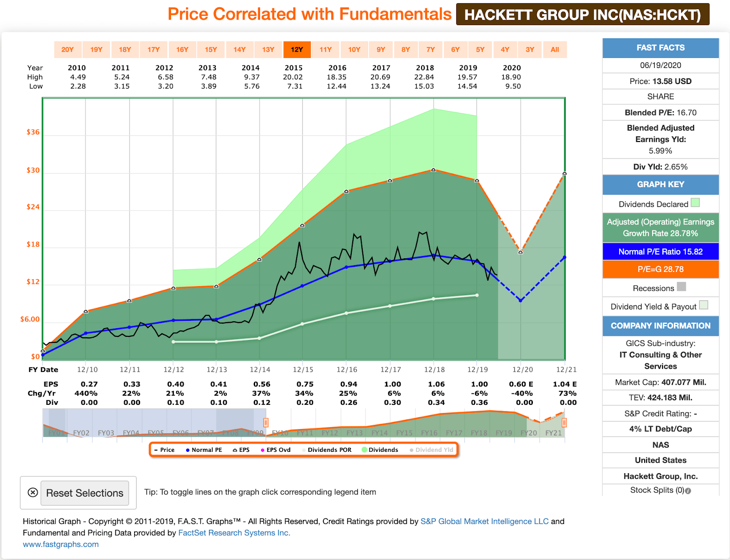Click the gray Recessions swatch in the Graph Key

(681, 287)
